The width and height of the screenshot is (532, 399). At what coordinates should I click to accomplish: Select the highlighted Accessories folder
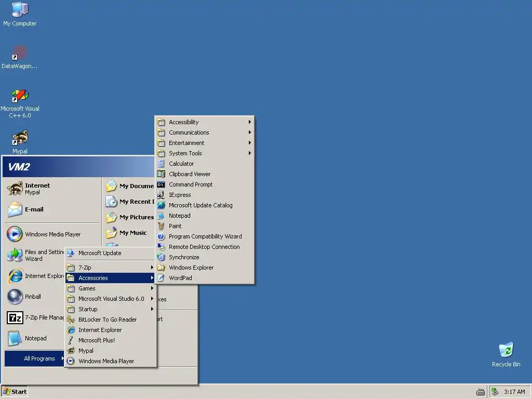pyautogui.click(x=111, y=278)
